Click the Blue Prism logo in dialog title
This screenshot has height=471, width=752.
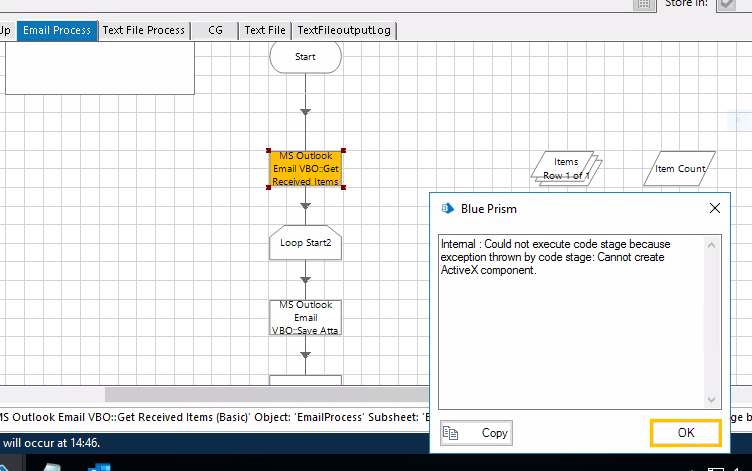447,209
